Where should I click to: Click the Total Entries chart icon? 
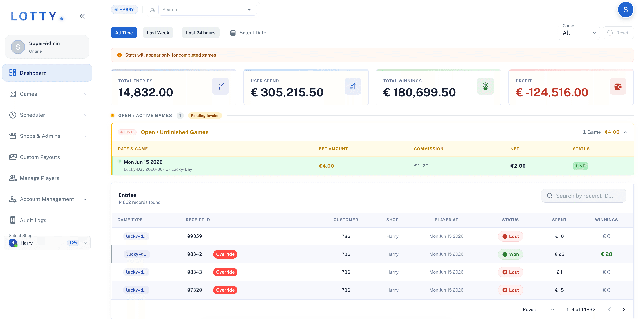[220, 86]
